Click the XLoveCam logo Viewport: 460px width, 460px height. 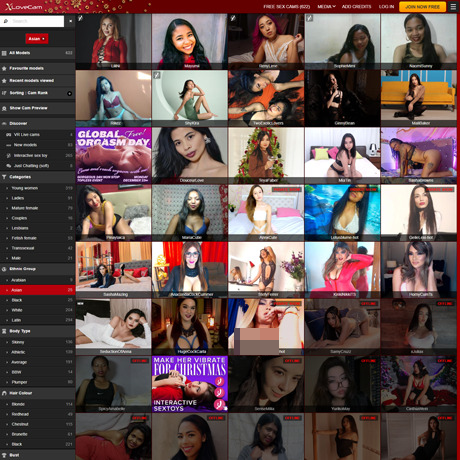[x=24, y=7]
